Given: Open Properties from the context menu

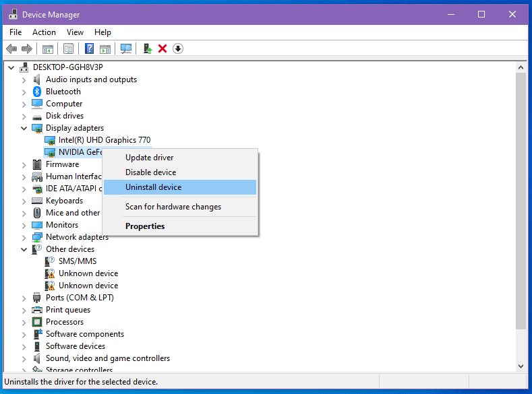Looking at the screenshot, I should [180, 226].
